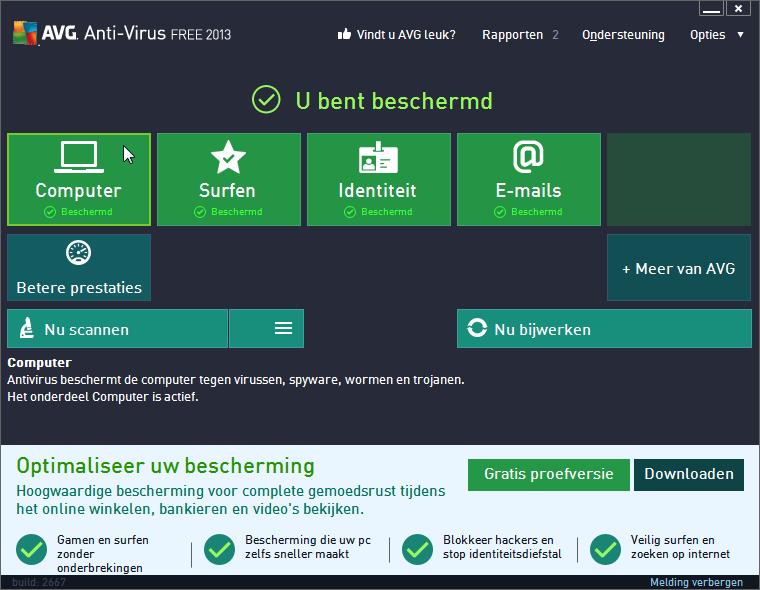Click the Betere prestaties gauge icon
This screenshot has height=590, width=760.
(78, 254)
